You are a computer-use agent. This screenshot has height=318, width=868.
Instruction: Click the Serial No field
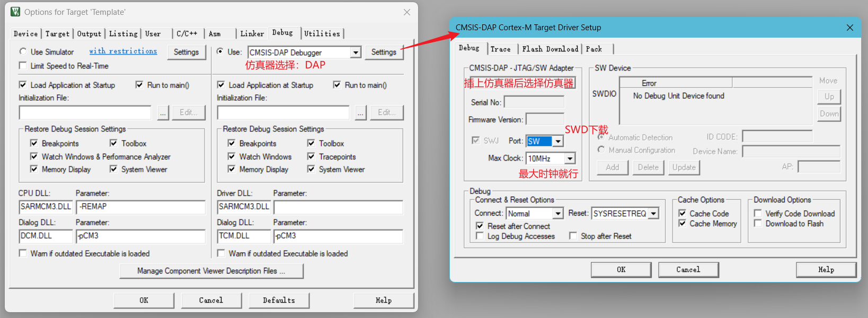coord(534,102)
